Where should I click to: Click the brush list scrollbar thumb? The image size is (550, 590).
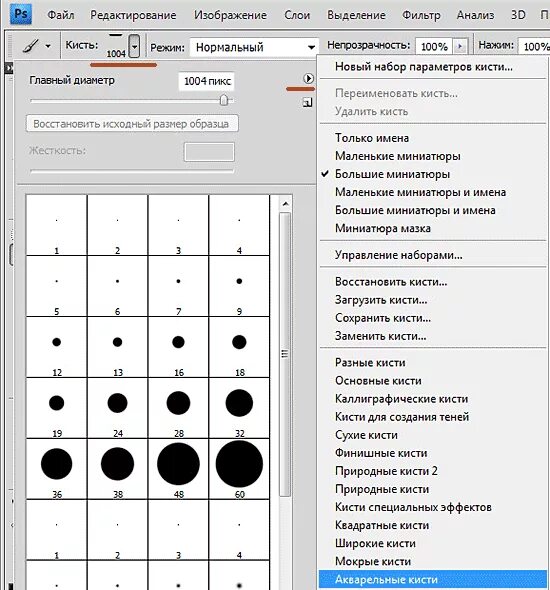(x=285, y=354)
